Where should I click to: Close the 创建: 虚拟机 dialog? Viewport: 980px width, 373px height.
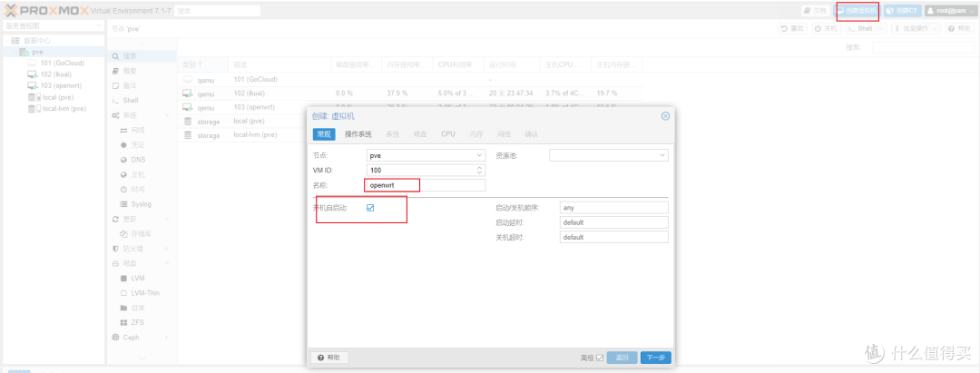[x=665, y=116]
